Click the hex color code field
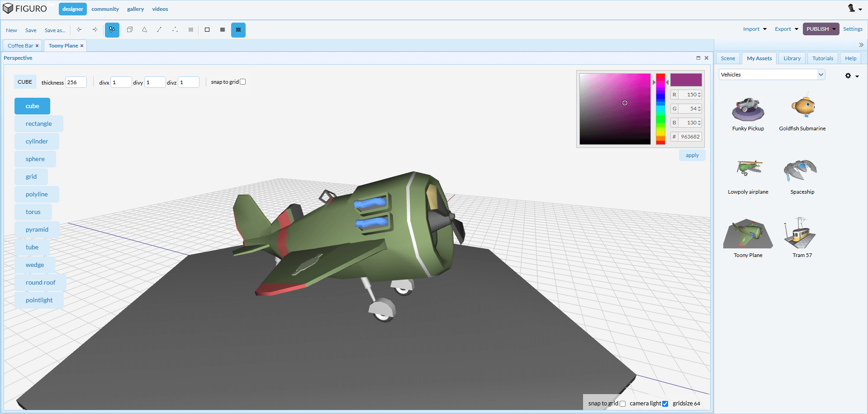Viewport: 868px width, 414px height. (x=690, y=137)
